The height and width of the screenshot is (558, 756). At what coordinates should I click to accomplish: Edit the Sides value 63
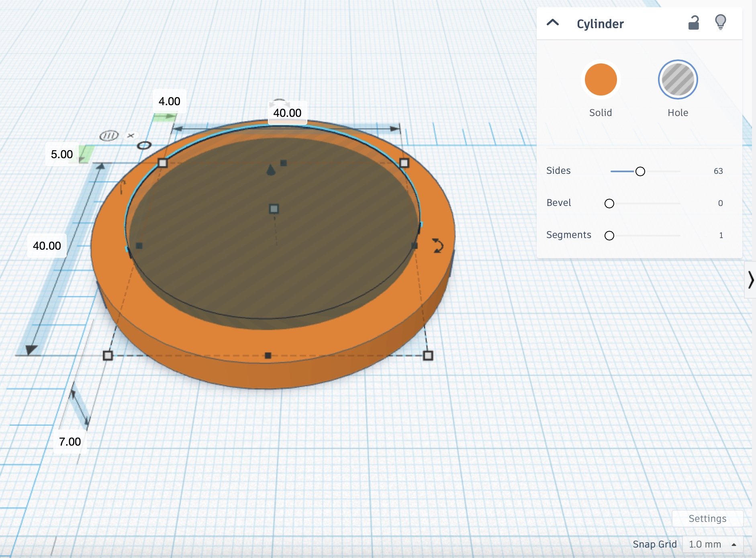(x=718, y=171)
